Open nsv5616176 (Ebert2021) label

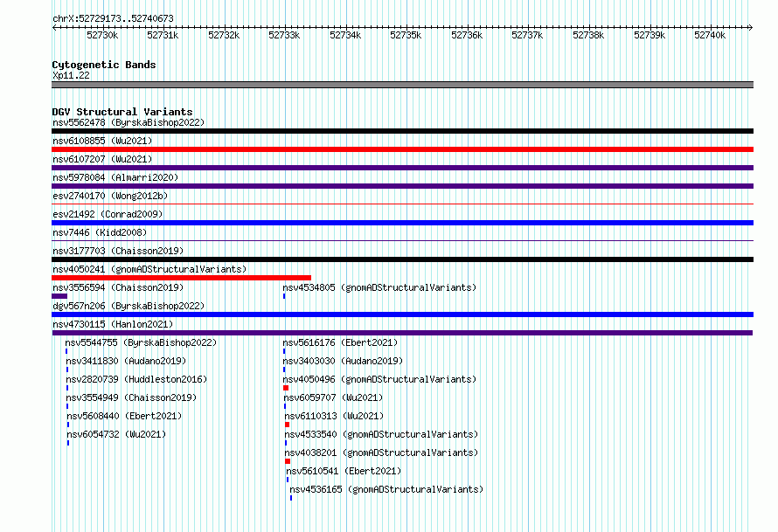click(340, 342)
